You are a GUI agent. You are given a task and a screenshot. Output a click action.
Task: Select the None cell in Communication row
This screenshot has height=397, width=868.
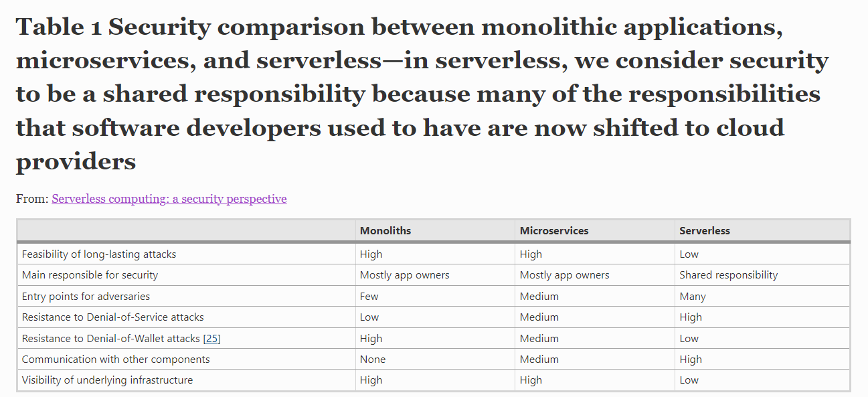373,360
